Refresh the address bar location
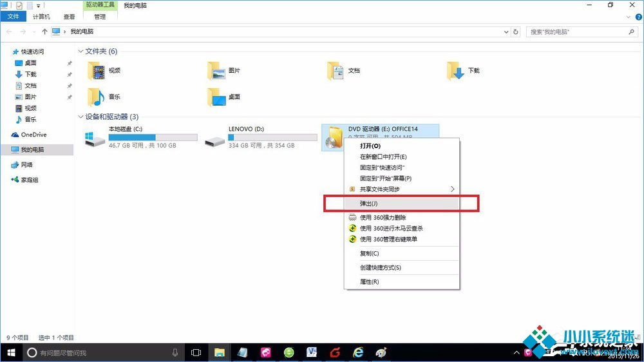This screenshot has height=362, width=644. pos(516,32)
